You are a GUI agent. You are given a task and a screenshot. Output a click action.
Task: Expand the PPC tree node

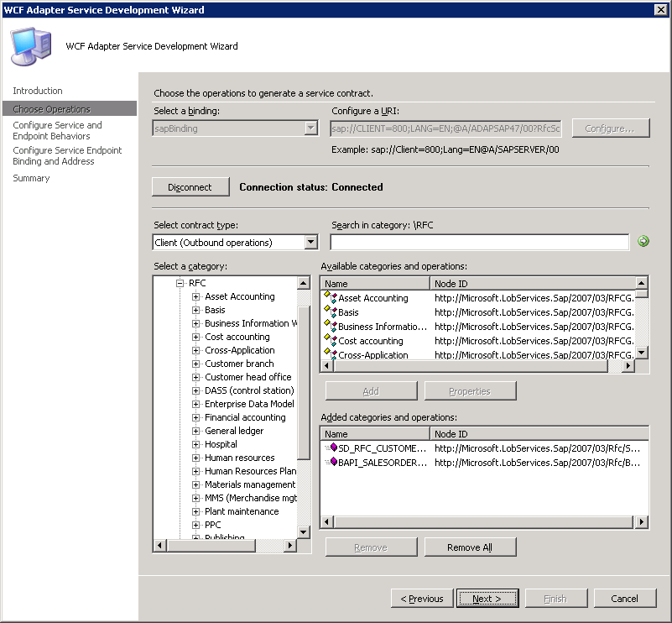pyautogui.click(x=195, y=525)
